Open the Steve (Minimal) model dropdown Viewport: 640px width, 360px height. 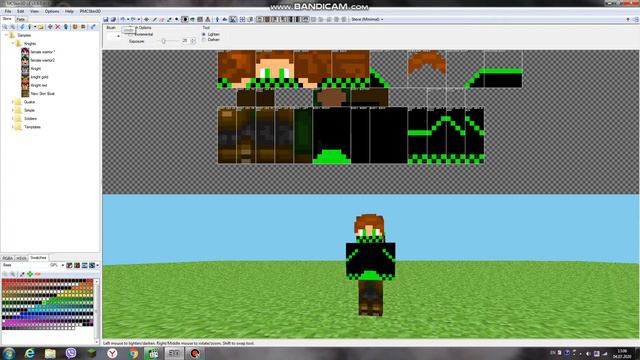click(x=367, y=19)
